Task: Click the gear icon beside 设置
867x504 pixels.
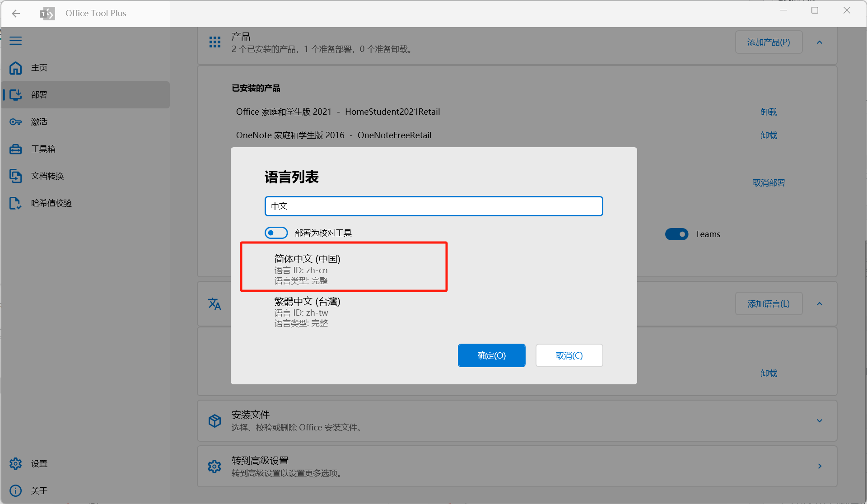Action: (x=16, y=464)
